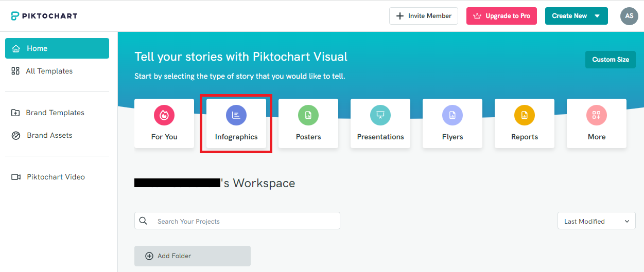Click the Posters label
This screenshot has width=644, height=272.
(x=308, y=137)
